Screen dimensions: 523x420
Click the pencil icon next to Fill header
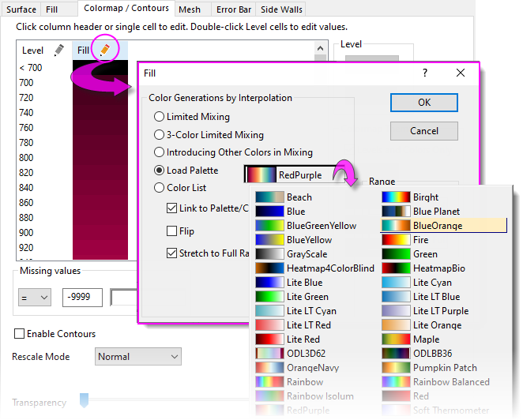coord(104,50)
